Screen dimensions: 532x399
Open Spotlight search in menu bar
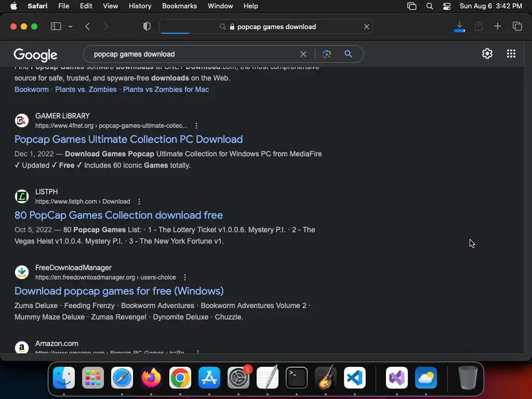pos(430,6)
